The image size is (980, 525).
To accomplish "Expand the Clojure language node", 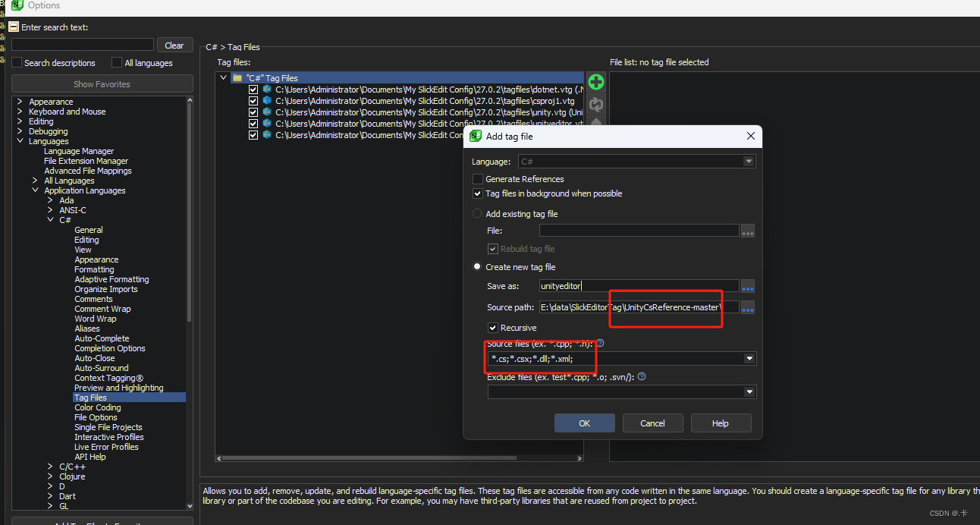I will click(50, 476).
